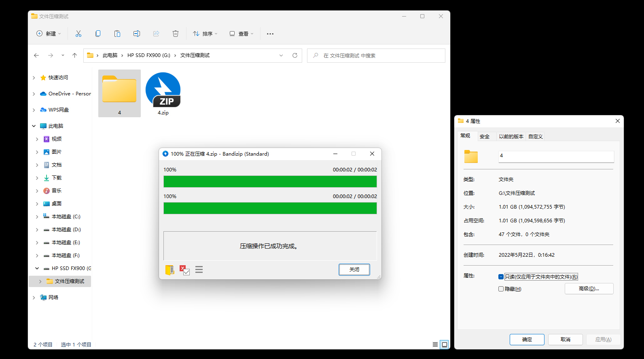This screenshot has width=644, height=359.
Task: Click the rename icon in Explorer toolbar
Action: click(x=137, y=34)
